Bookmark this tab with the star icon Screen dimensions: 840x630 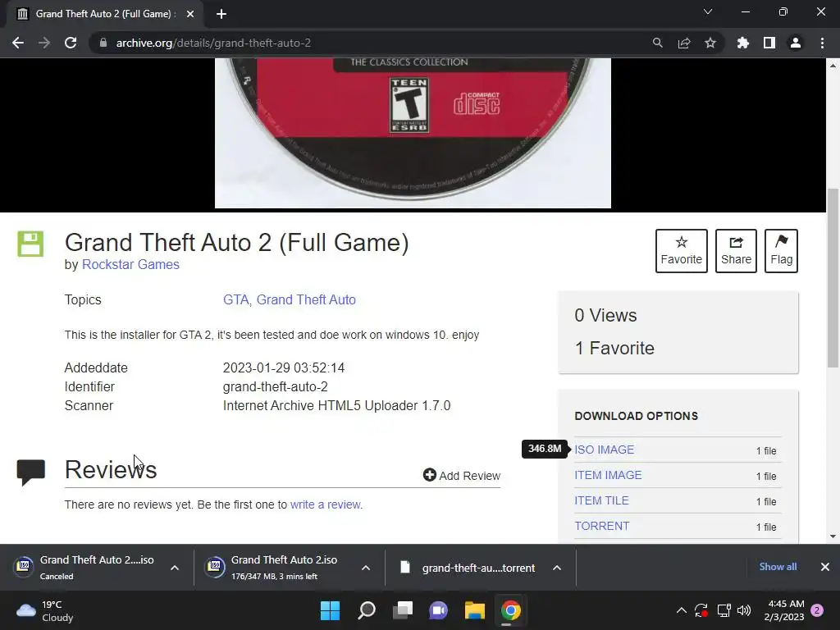[x=710, y=43]
